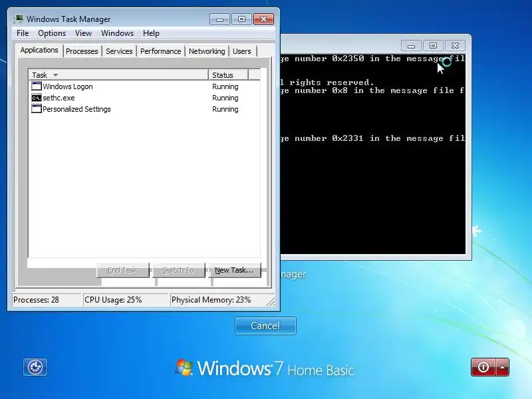The width and height of the screenshot is (532, 399).
Task: Click the 0x8 message line in command prompt
Action: tap(373, 90)
